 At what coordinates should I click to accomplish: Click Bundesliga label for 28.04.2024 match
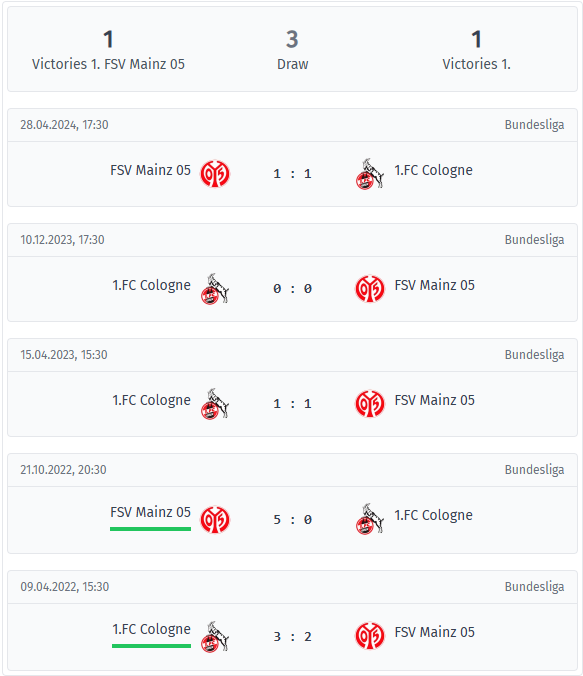[534, 125]
